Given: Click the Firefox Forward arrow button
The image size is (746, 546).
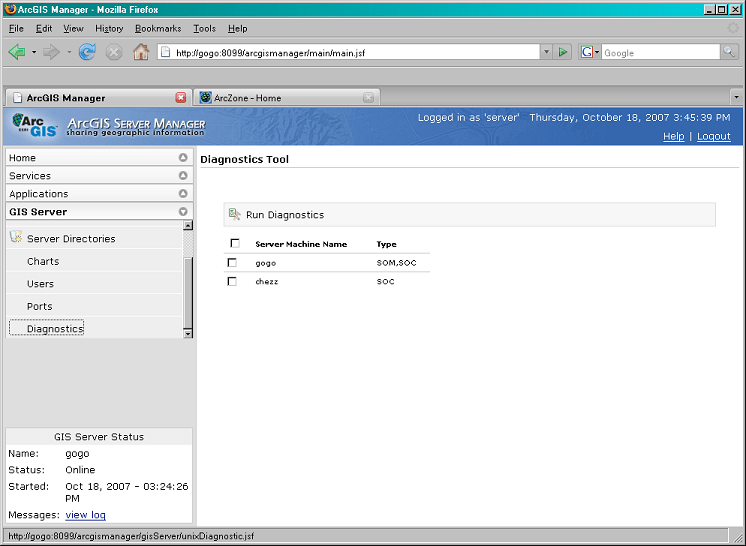Looking at the screenshot, I should coord(51,52).
